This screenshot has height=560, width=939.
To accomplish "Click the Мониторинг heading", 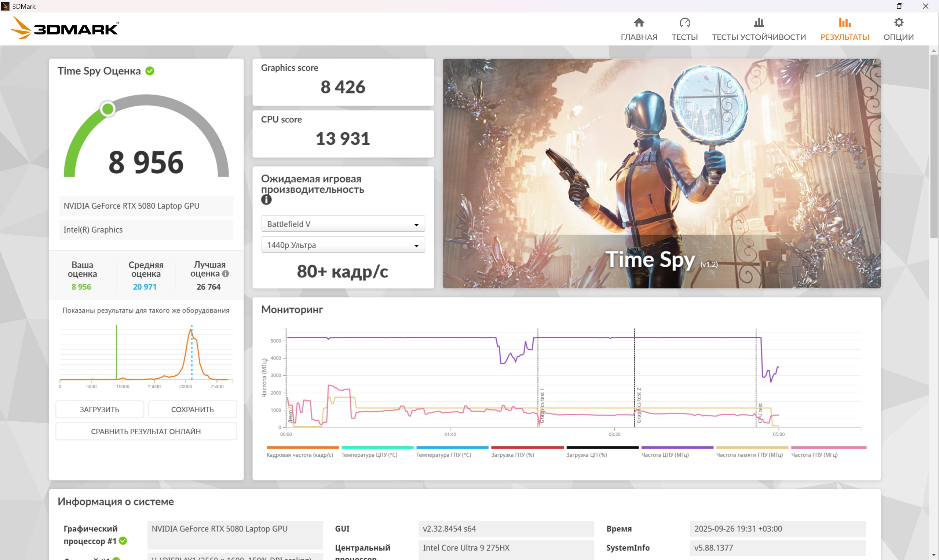I will [292, 310].
